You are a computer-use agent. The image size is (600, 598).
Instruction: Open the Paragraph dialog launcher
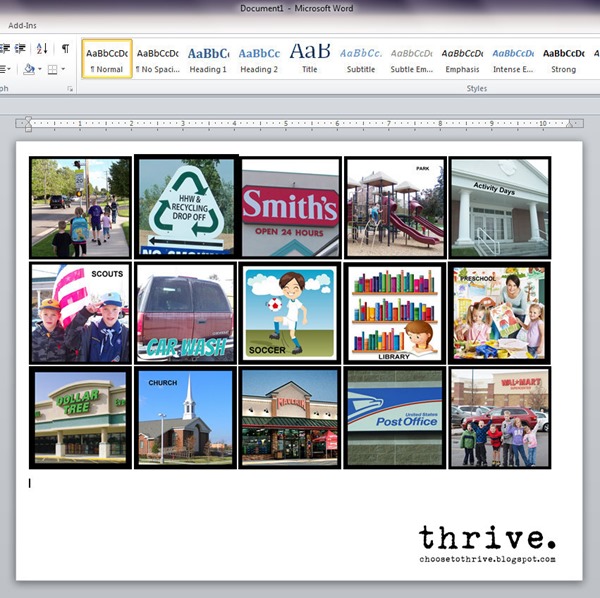click(x=70, y=89)
